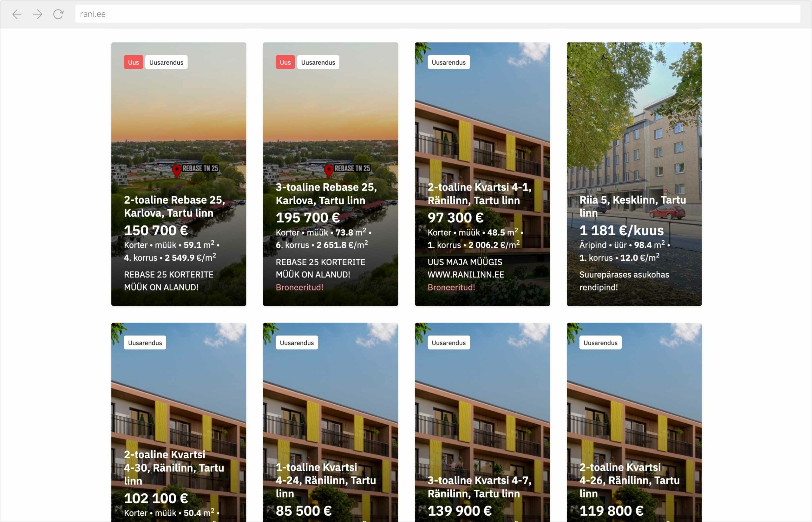Open the 2-toaline Kvartsi 4-26 listing
This screenshot has width=812, height=522.
tap(630, 480)
